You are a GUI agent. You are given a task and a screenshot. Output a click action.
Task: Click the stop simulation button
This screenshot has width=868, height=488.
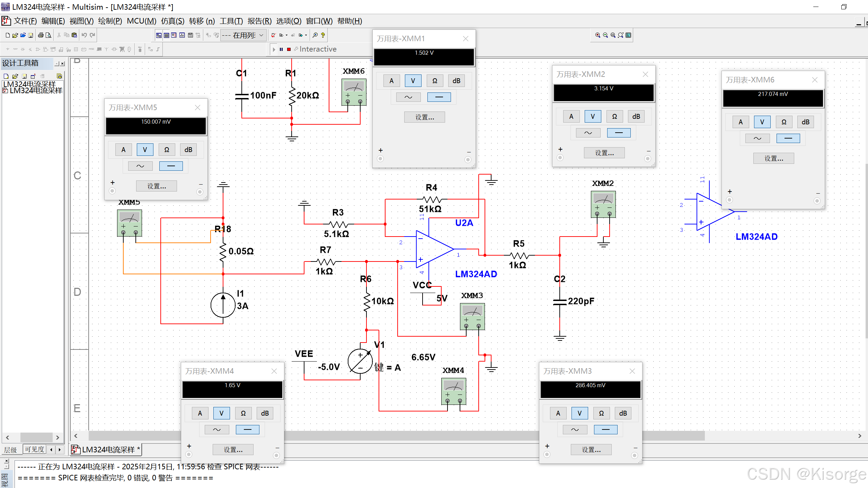[x=289, y=49]
